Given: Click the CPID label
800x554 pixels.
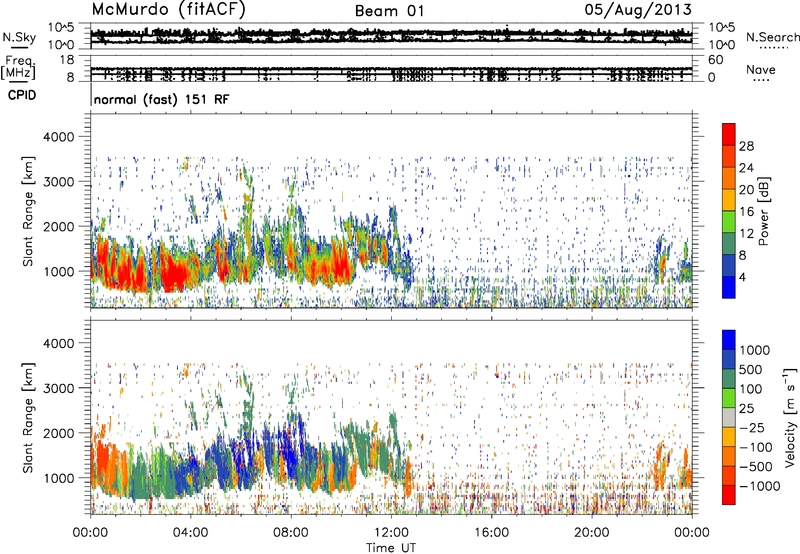Looking at the screenshot, I should (x=22, y=95).
